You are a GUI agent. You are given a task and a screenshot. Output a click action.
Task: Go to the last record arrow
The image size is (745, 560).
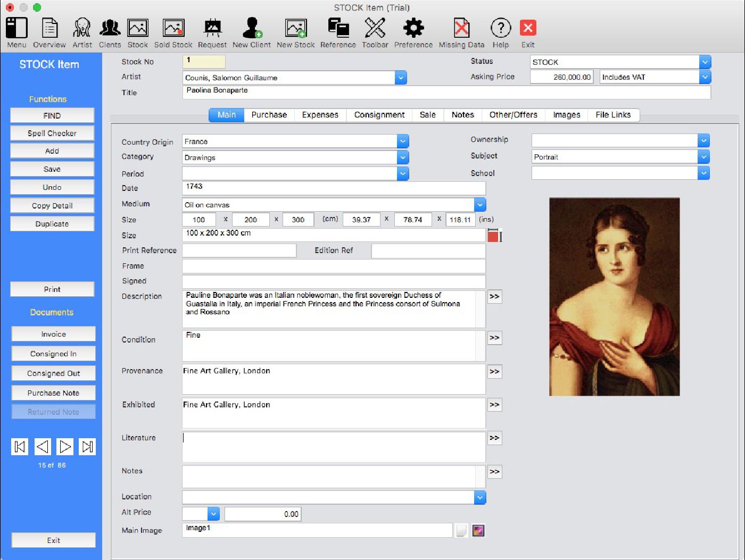pos(87,447)
